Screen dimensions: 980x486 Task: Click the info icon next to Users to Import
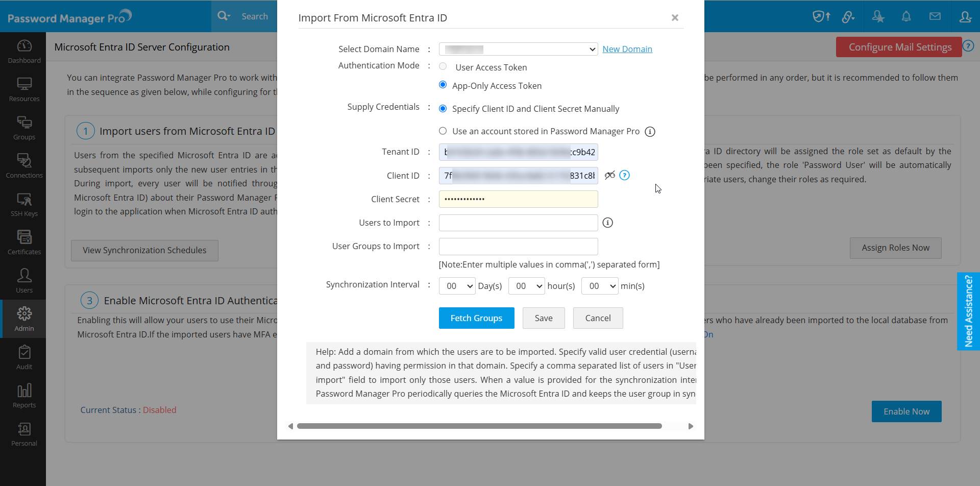[607, 223]
